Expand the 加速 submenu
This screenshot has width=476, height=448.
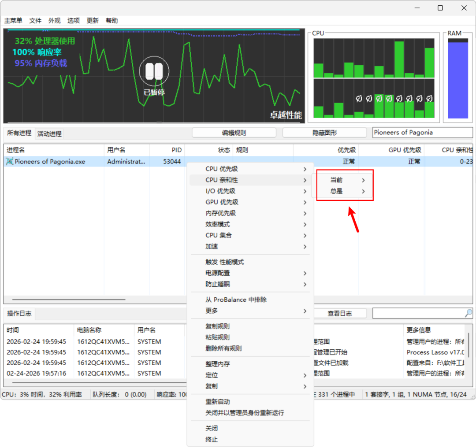(250, 247)
